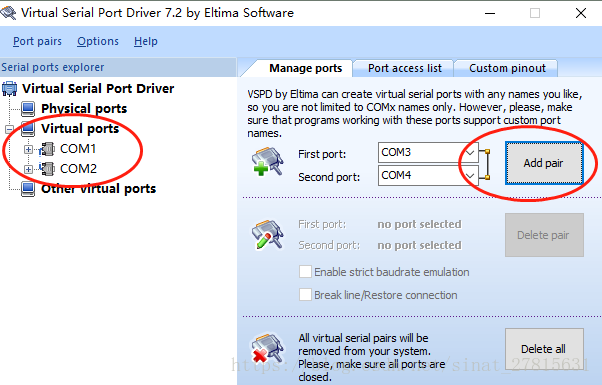Click the Other virtual ports computer icon
The height and width of the screenshot is (385, 602).
28,189
